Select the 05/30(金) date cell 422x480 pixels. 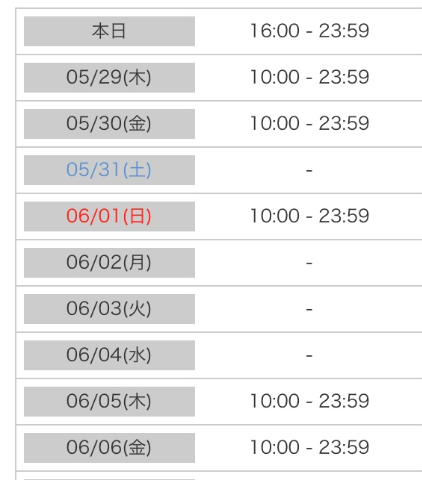(x=109, y=124)
